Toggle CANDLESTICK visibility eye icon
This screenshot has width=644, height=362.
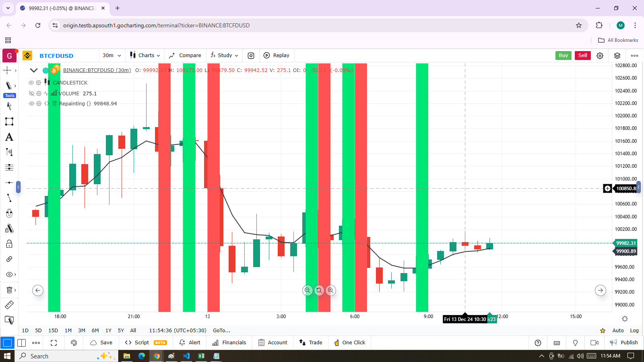tap(31, 82)
